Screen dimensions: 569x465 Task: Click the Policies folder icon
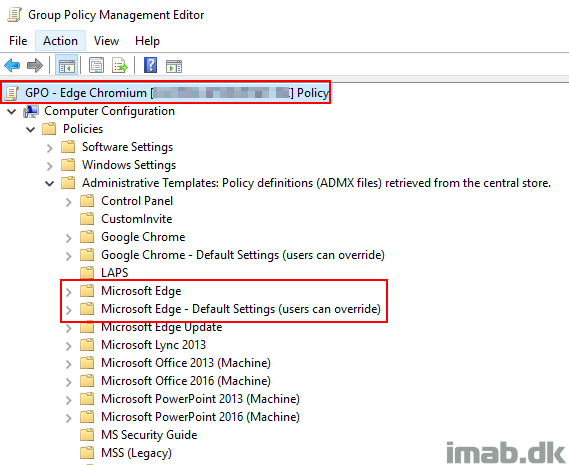coord(49,129)
